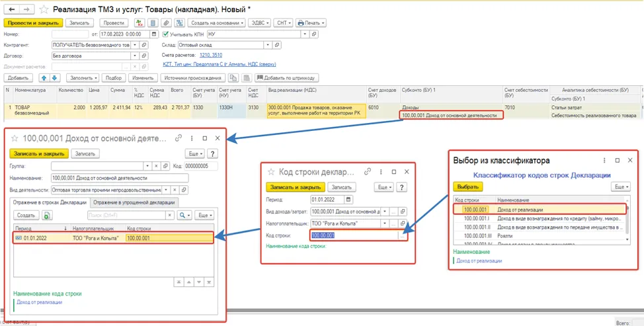Move row down with blue down arrow
The image size is (644, 326).
coord(55,77)
